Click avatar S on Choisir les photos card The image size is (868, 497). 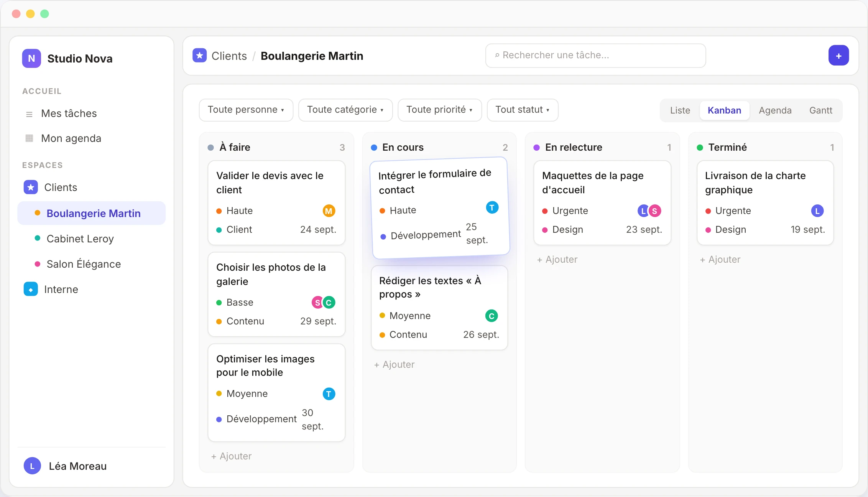coord(318,303)
